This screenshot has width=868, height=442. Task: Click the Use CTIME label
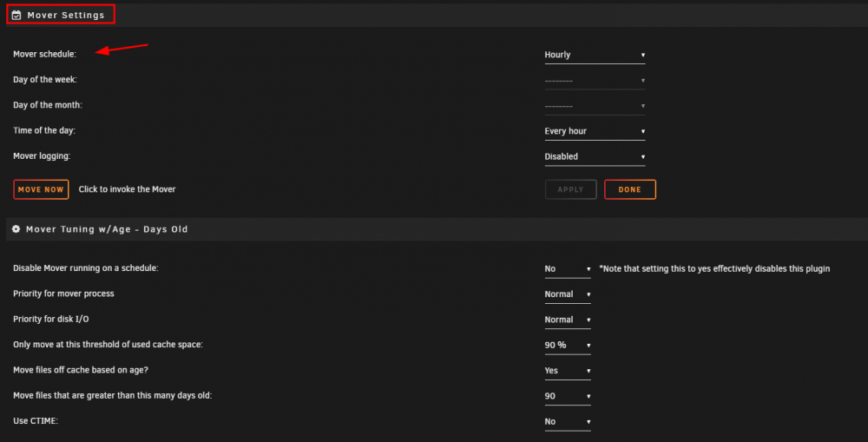(x=36, y=420)
